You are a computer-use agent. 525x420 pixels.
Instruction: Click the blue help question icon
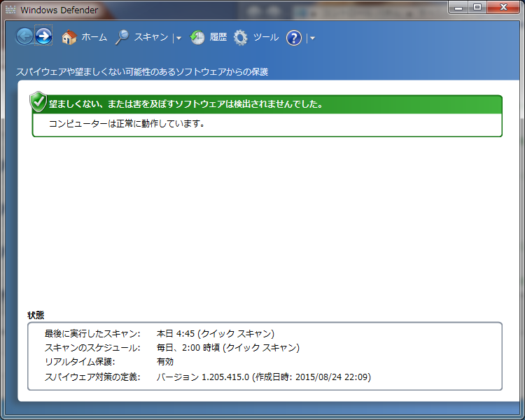coord(293,38)
